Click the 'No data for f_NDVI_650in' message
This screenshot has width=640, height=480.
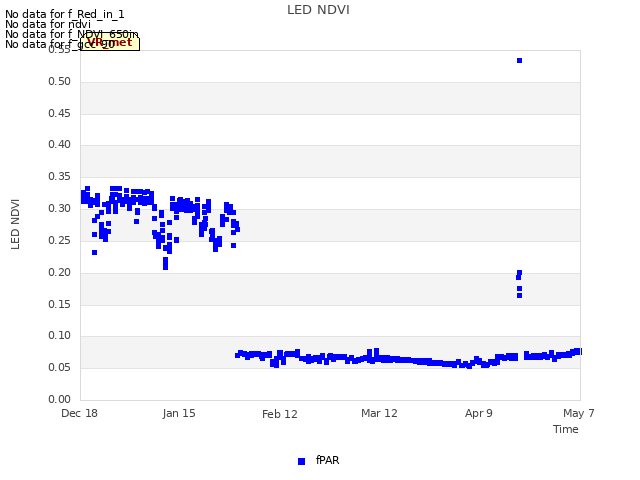pyautogui.click(x=72, y=34)
